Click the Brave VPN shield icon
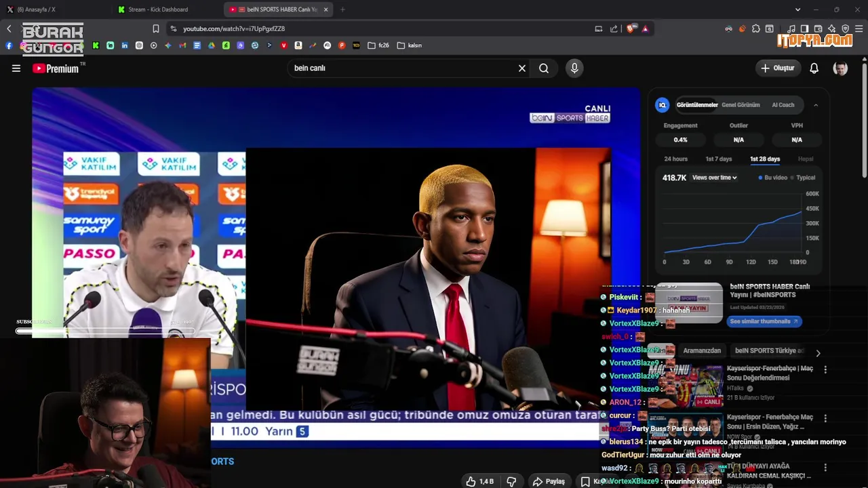868x488 pixels. click(846, 28)
